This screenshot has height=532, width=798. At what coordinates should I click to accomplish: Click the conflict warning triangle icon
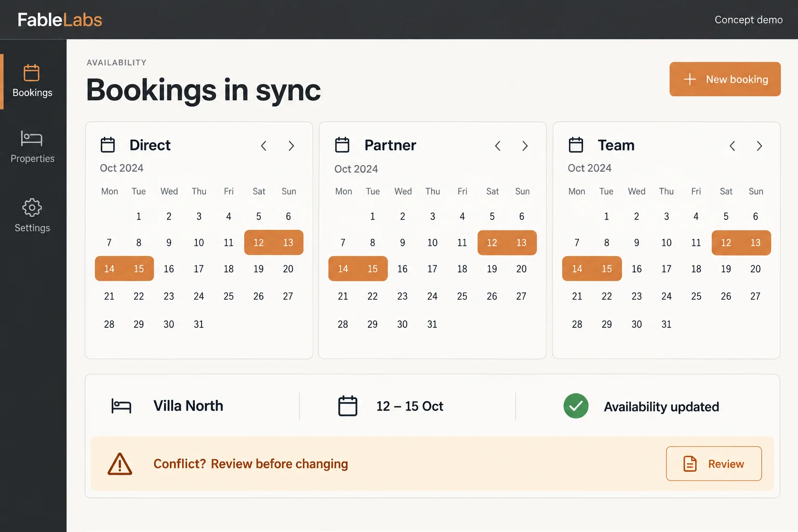120,464
